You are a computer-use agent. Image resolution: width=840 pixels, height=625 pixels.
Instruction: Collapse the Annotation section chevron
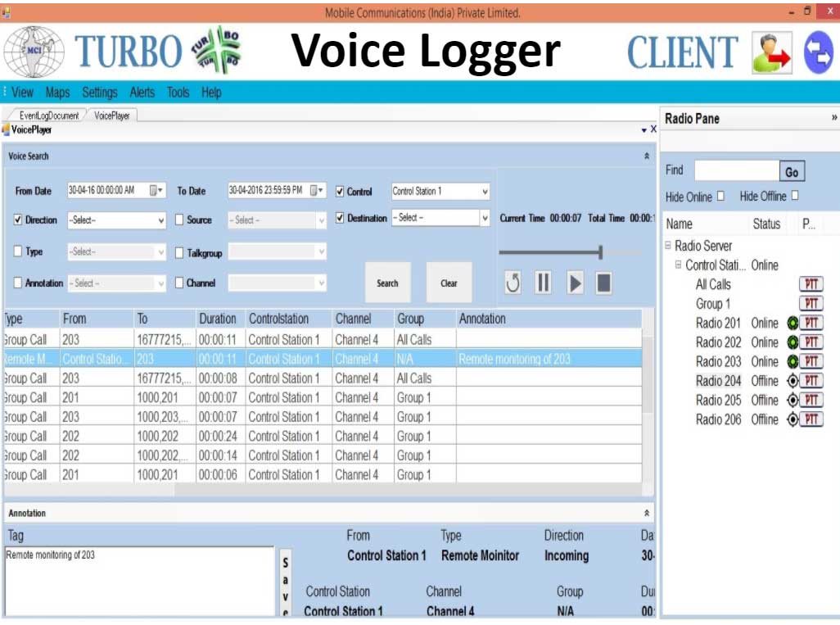[x=647, y=513]
